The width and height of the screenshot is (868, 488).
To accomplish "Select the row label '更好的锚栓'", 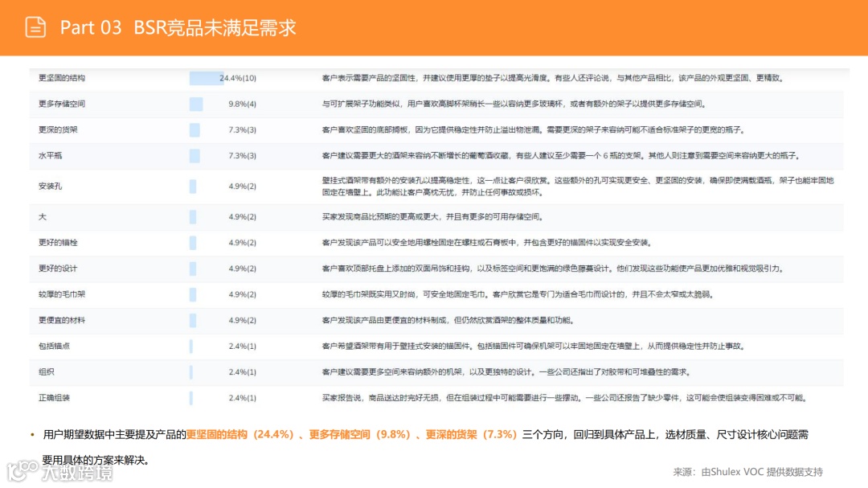I will [58, 243].
